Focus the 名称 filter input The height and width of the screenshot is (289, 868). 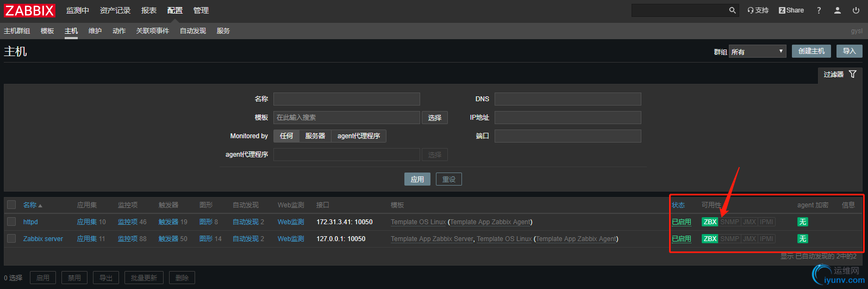coord(347,99)
